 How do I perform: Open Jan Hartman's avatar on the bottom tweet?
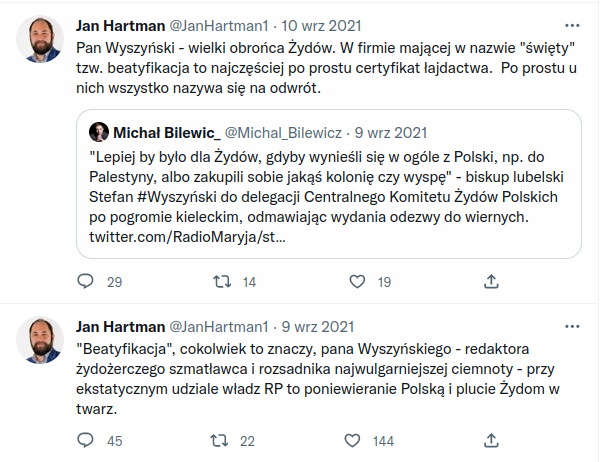point(40,342)
